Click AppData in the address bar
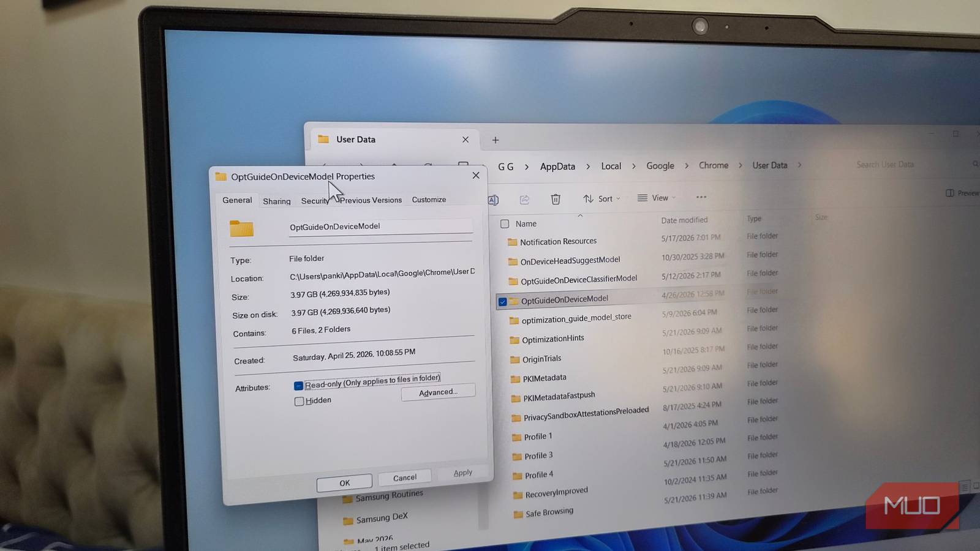This screenshot has width=980, height=551. click(557, 167)
